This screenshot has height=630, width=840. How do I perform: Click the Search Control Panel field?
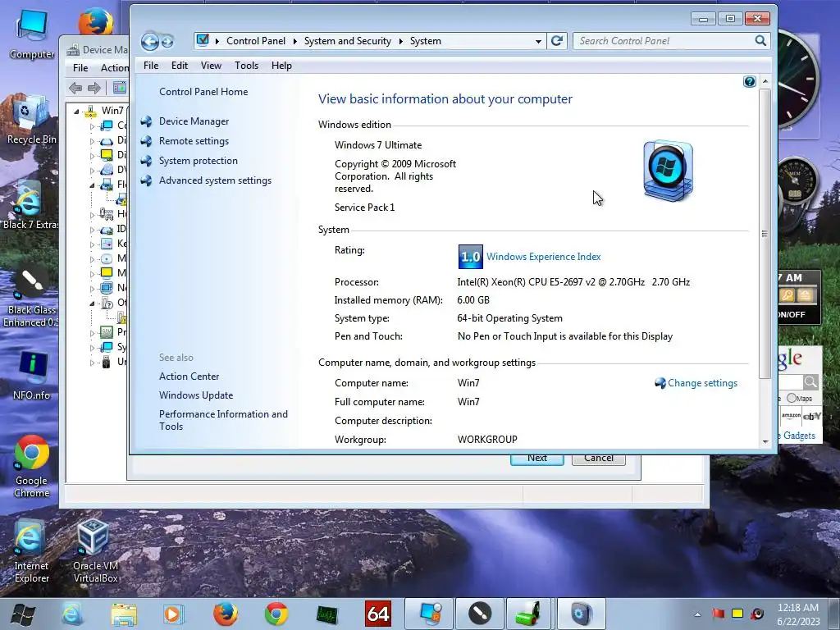coord(664,41)
